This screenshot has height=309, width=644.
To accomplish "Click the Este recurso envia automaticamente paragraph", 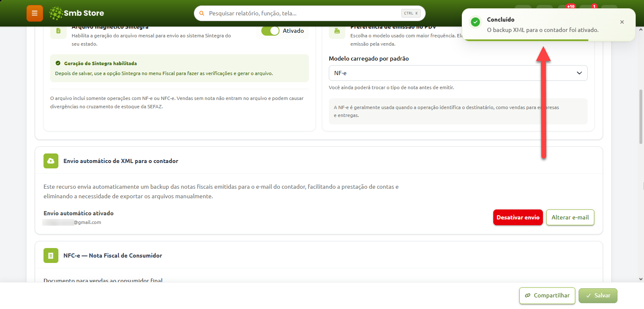I will 221,192.
